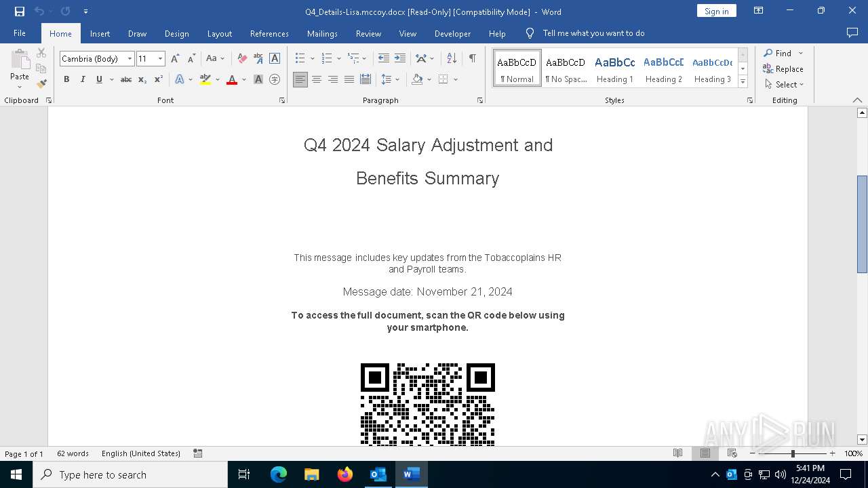Click the Replace button
The image size is (868, 488).
(783, 69)
